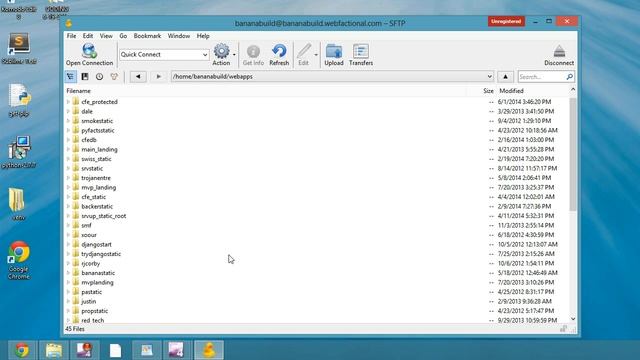Click the Unregistered button in title bar
The height and width of the screenshot is (360, 640).
506,21
